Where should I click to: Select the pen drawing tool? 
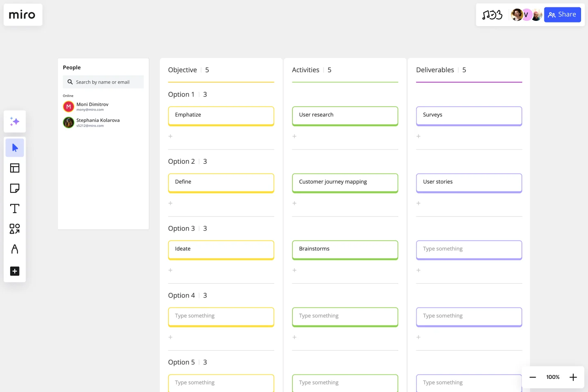coord(15,249)
